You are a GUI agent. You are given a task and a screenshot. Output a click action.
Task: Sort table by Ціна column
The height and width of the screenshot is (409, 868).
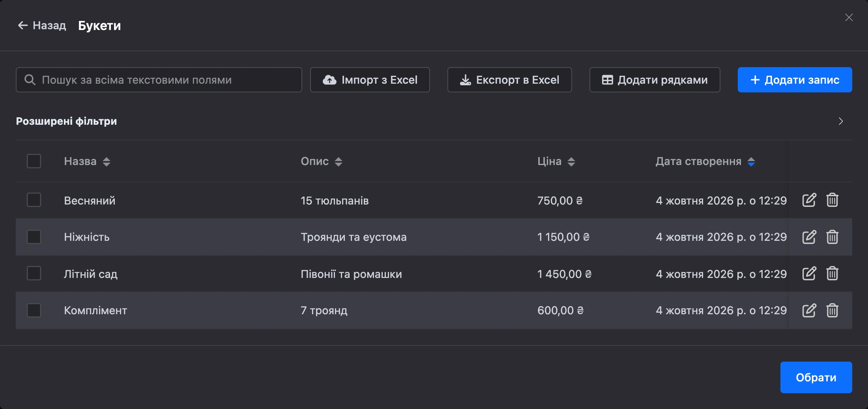tap(571, 161)
